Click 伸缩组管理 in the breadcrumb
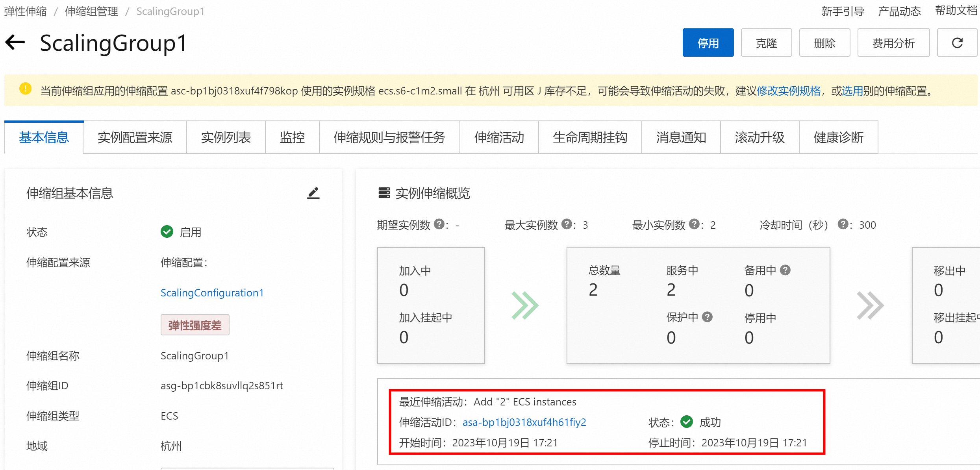The image size is (980, 470). pos(91,11)
